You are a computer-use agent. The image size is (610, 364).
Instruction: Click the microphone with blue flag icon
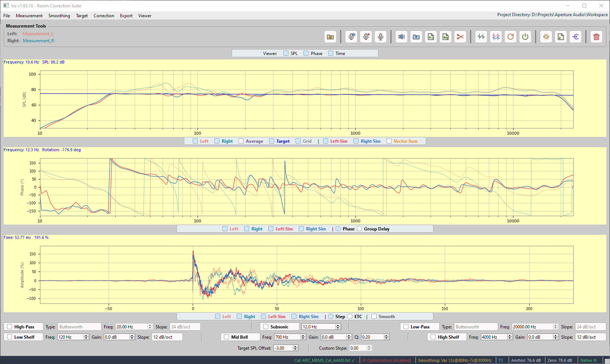[x=352, y=37]
